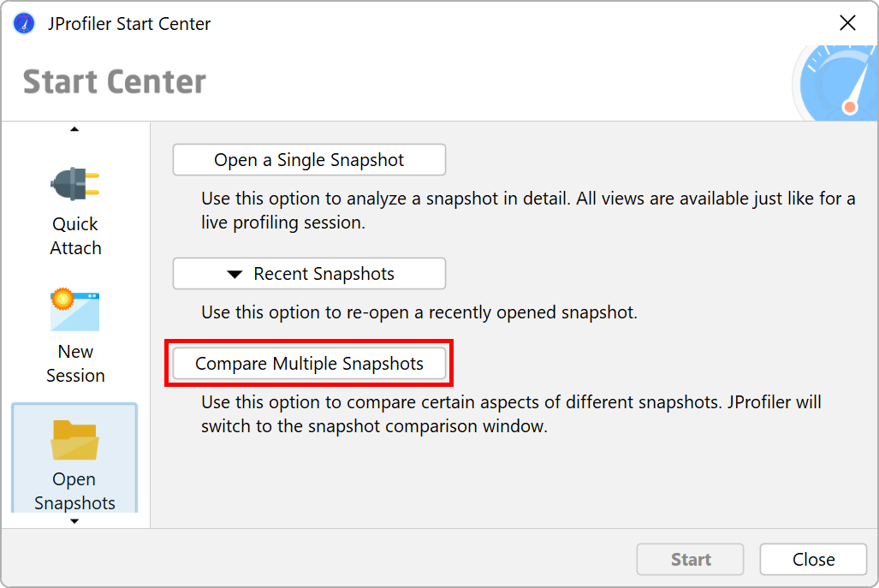Close the Start Center window with X
The width and height of the screenshot is (879, 588).
tap(847, 23)
